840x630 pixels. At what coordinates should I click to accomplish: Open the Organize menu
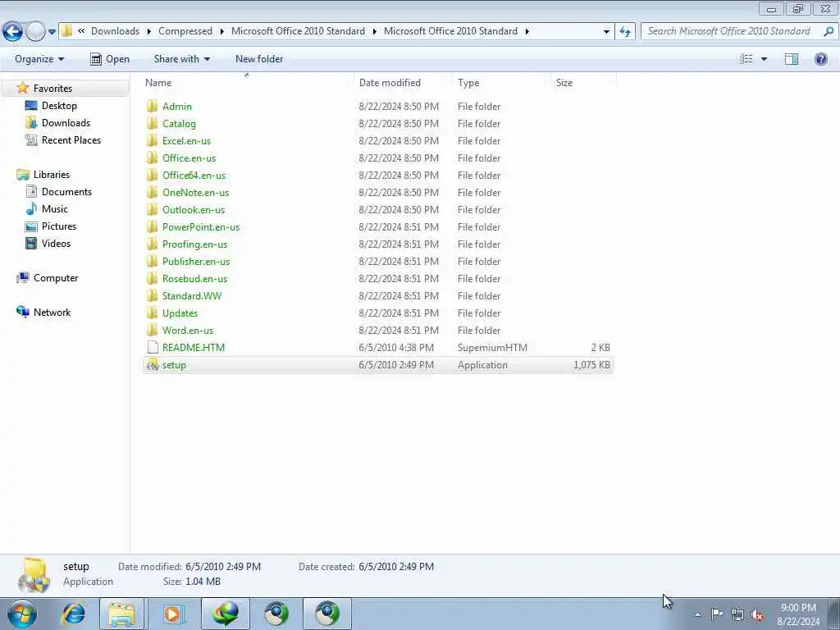pyautogui.click(x=39, y=59)
